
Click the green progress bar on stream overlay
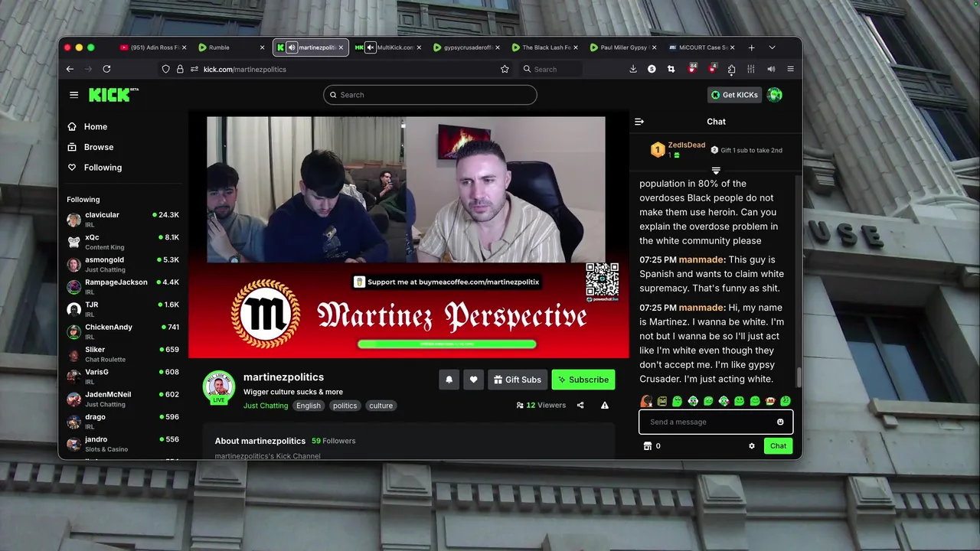click(x=447, y=344)
